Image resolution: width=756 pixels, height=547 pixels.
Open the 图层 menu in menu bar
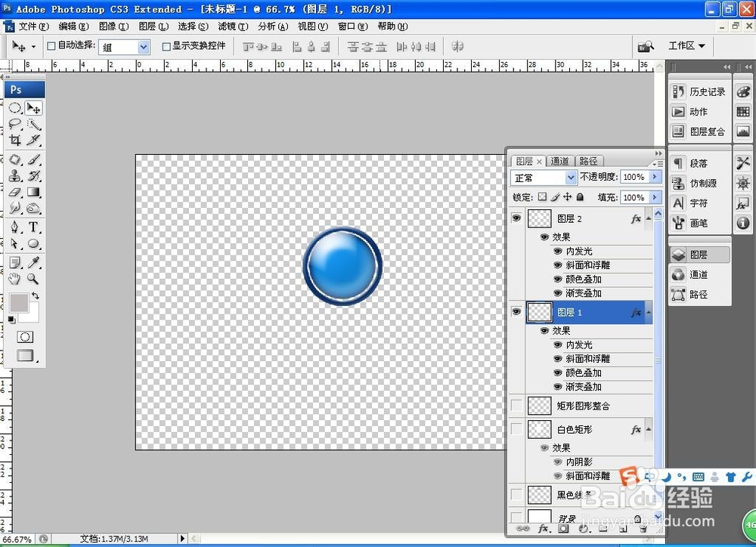tap(153, 26)
